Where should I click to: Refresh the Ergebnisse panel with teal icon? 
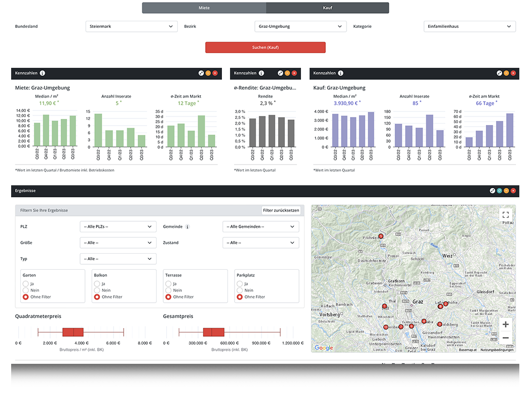tap(499, 191)
